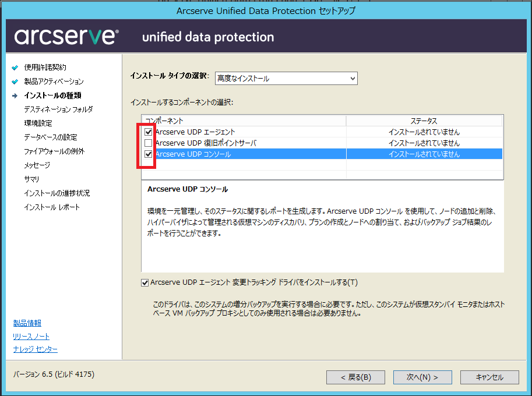Viewport: 532px width, 396px height.
Task: Click the ステータス column header
Action: coord(424,121)
